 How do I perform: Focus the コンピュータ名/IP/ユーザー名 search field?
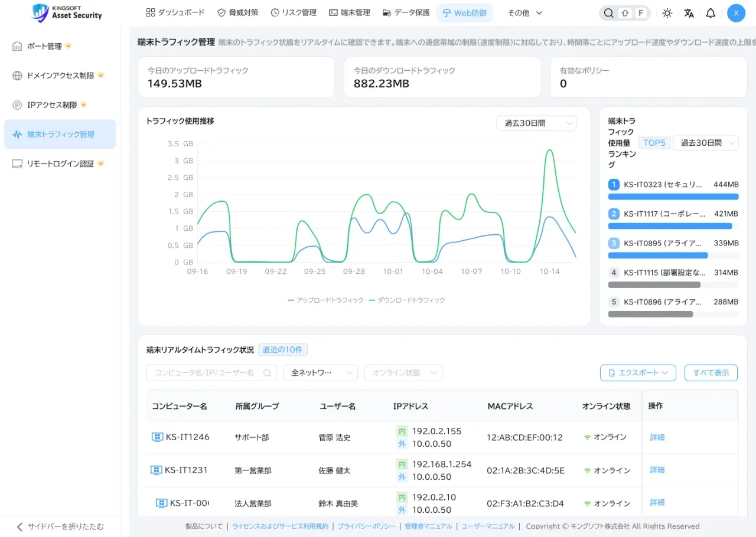pyautogui.click(x=211, y=373)
